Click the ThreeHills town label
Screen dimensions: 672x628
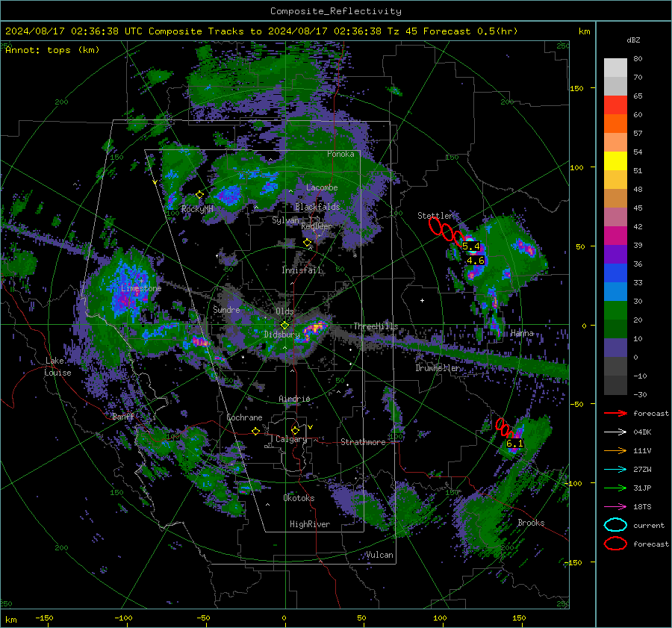(376, 326)
